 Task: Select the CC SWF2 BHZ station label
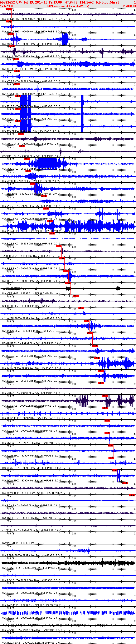pos(32,144)
